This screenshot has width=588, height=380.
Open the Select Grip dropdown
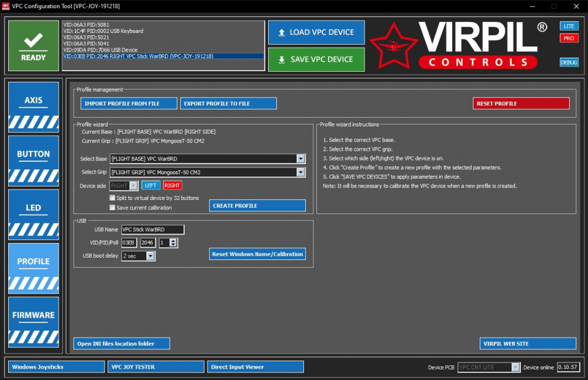300,172
